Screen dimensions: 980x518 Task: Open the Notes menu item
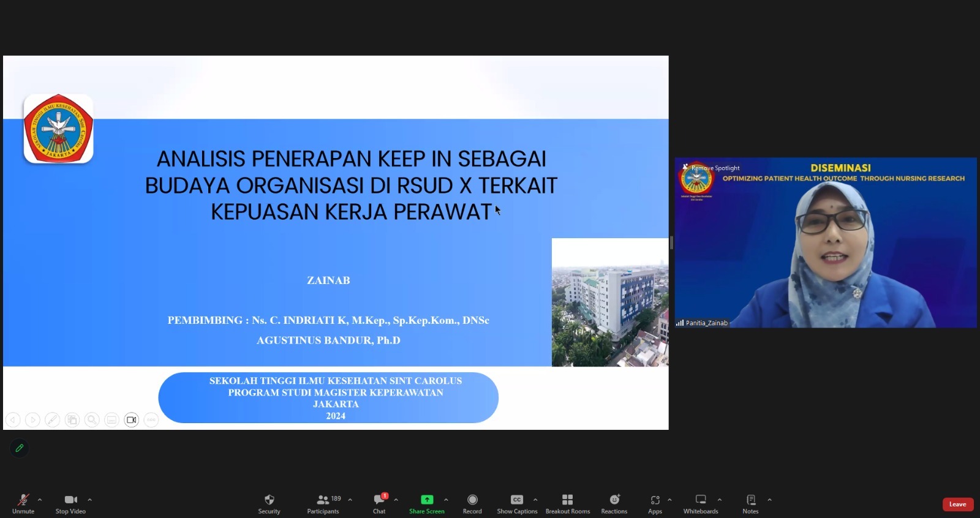(x=750, y=504)
